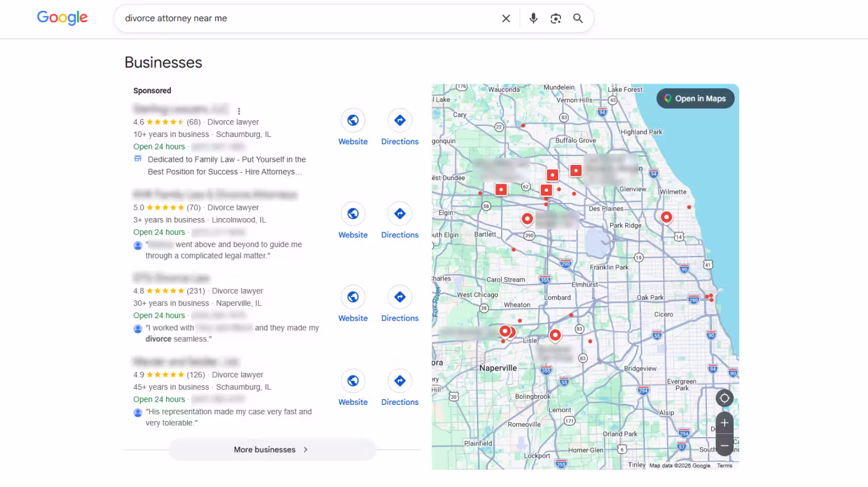868x487 pixels.
Task: Center map on my location icon
Action: [x=725, y=398]
